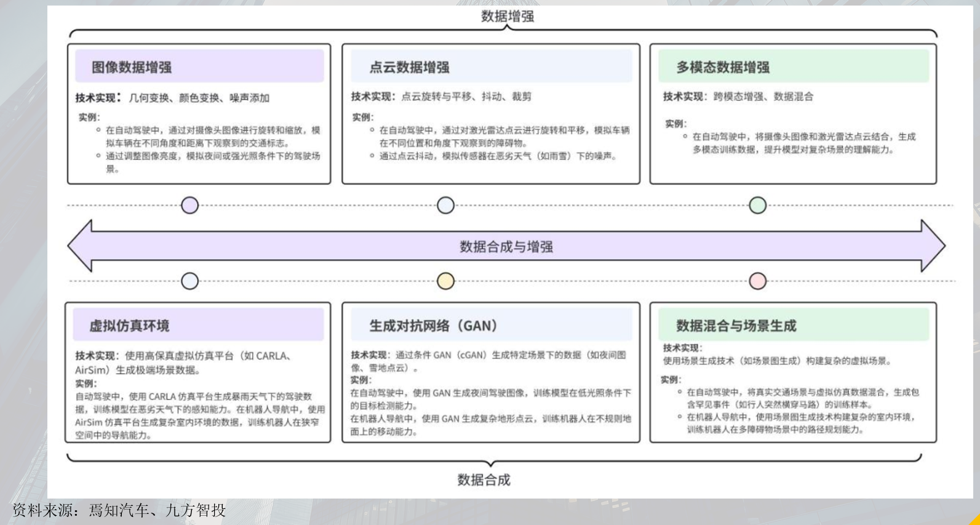
Task: Click the 数据合成 label at the bottom
Action: (484, 480)
